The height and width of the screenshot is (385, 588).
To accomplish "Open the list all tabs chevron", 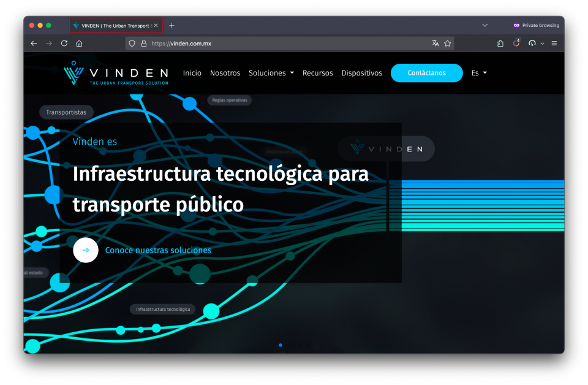I will coord(485,26).
